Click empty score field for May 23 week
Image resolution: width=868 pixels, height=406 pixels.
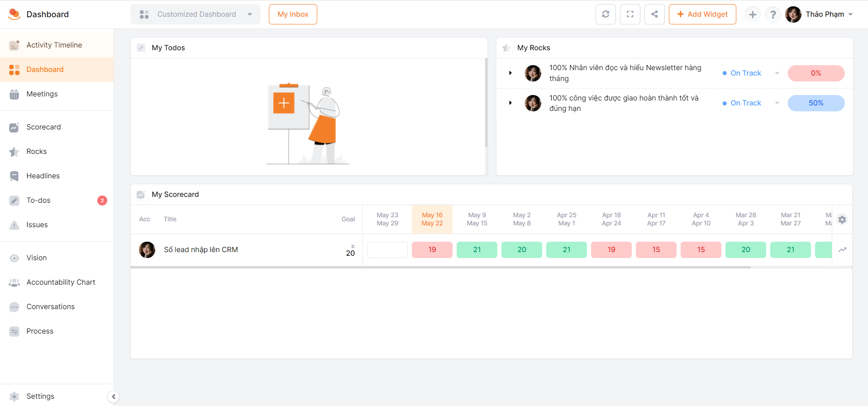(x=387, y=250)
